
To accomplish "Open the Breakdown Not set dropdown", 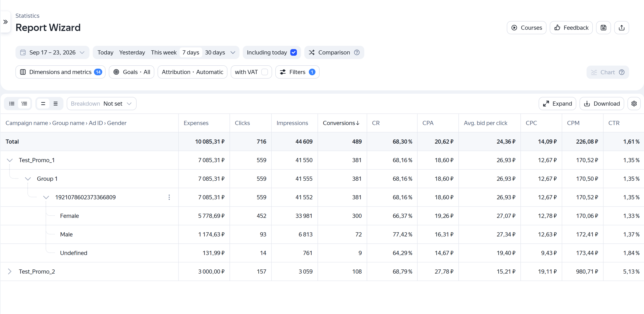I will 101,104.
